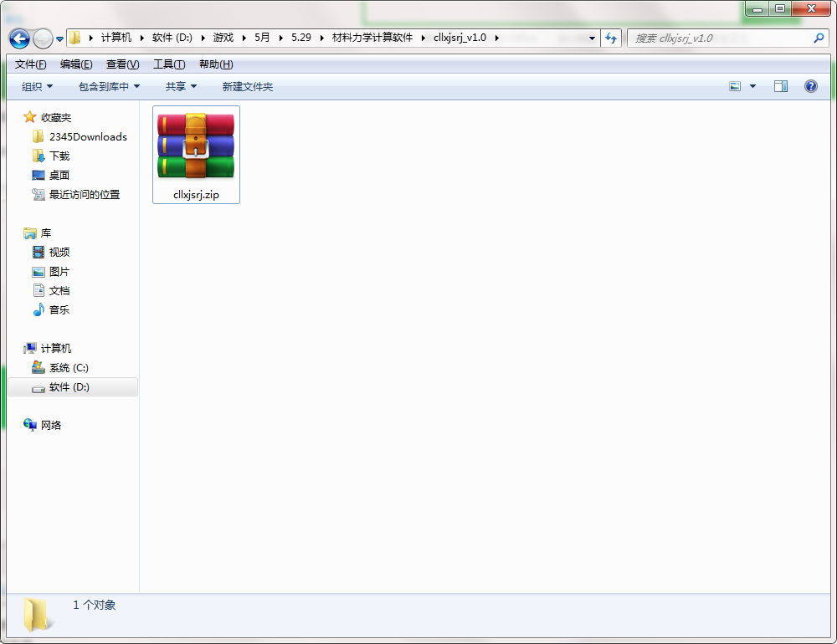Screen dimensions: 837x644
Task: Click the refresh button beside address bar
Action: pos(611,38)
